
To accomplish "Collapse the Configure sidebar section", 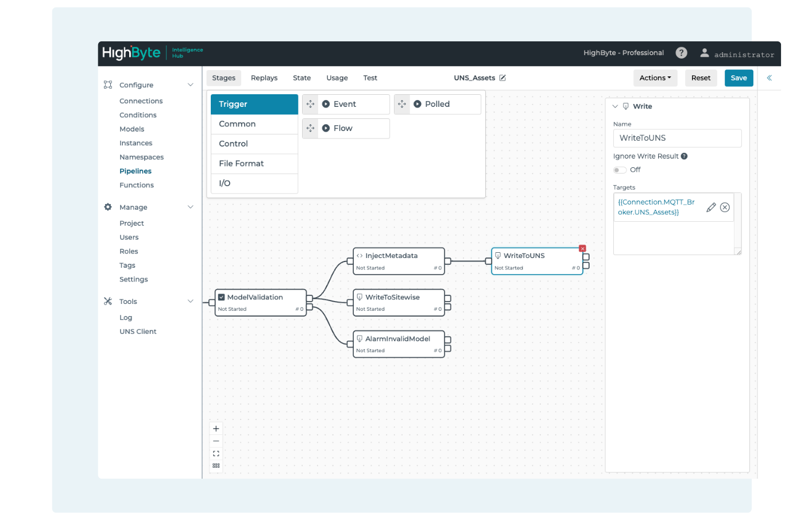I will click(x=191, y=85).
